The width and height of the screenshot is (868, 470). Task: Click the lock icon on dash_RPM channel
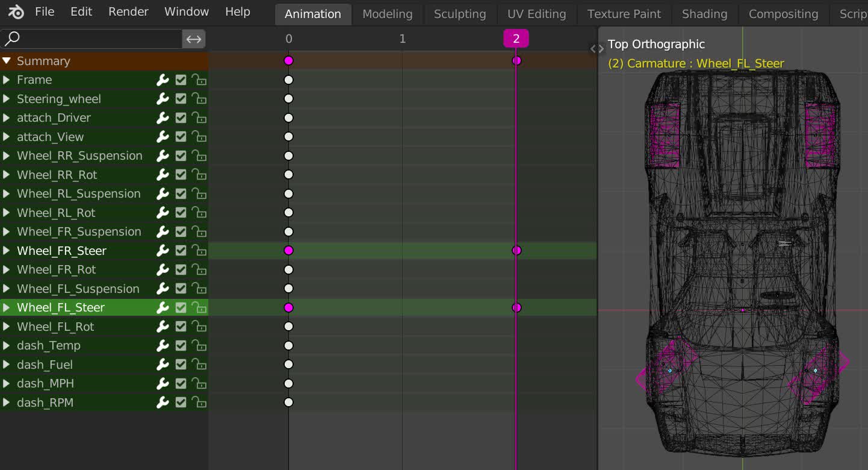coord(199,403)
